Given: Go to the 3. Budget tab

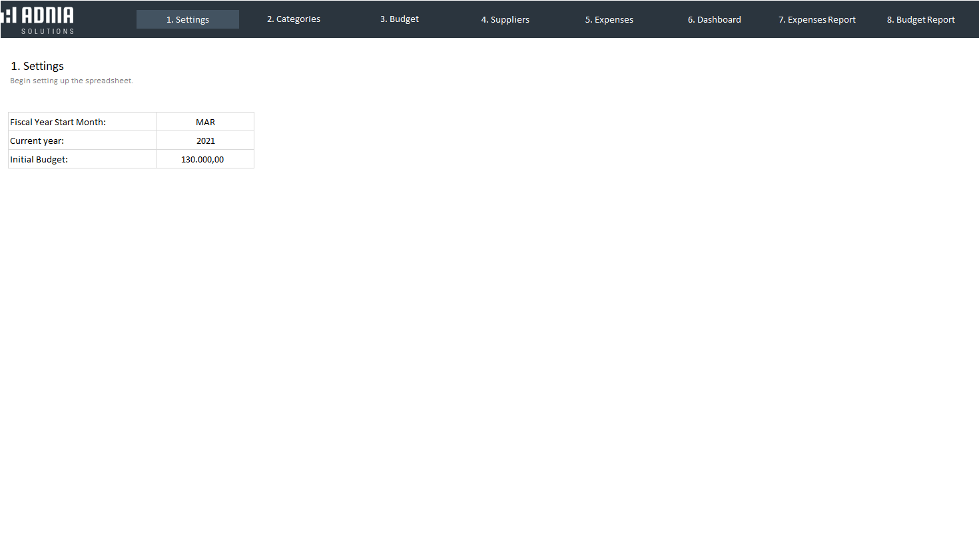Looking at the screenshot, I should 399,19.
